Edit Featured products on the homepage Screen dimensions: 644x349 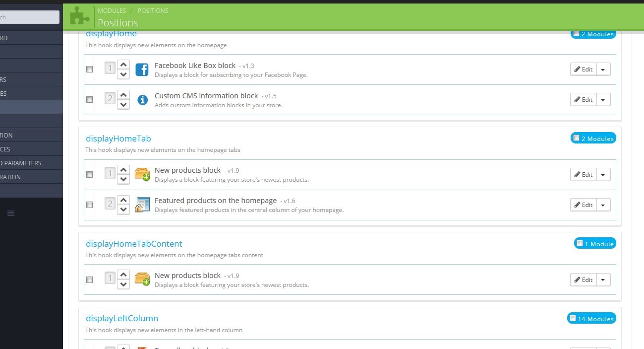coord(584,205)
